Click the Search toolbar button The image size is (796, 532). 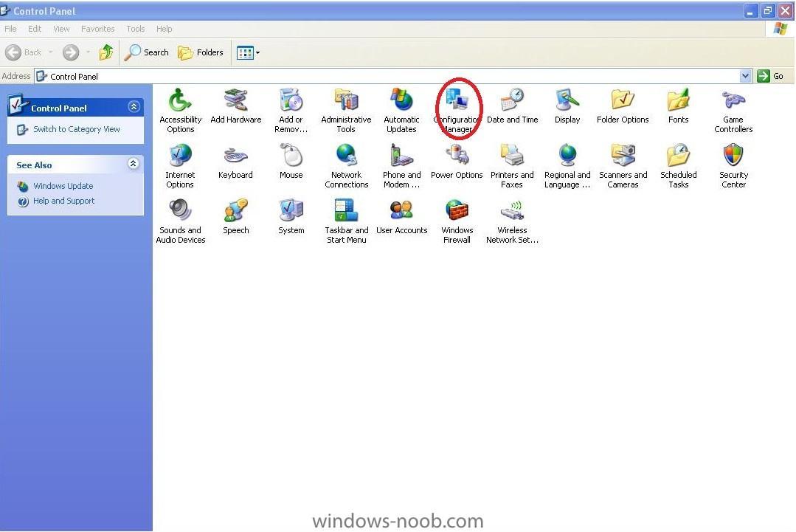coord(147,52)
